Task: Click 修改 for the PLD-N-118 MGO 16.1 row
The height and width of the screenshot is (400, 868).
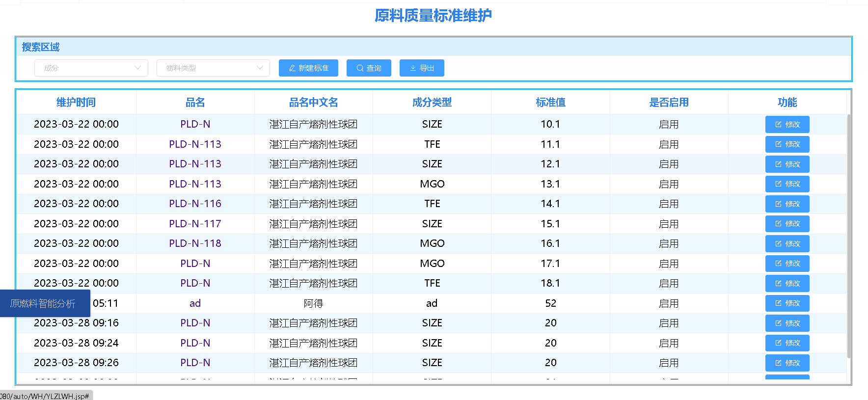Action: [x=787, y=244]
